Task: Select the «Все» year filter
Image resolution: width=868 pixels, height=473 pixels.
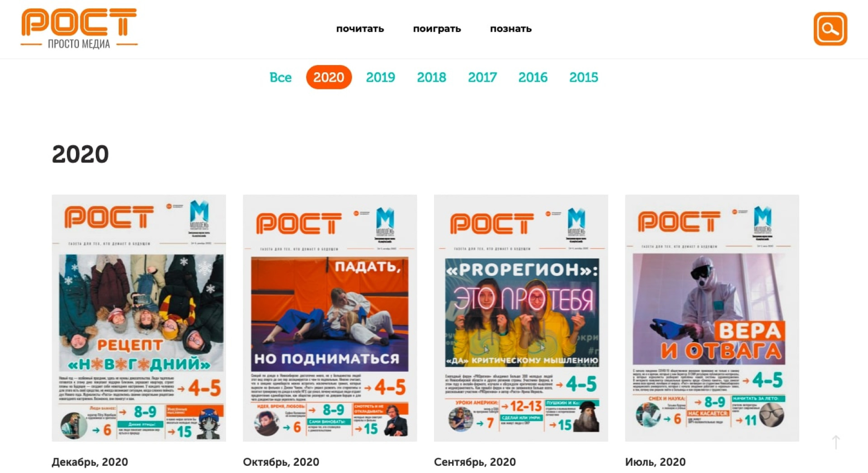Action: pos(280,77)
